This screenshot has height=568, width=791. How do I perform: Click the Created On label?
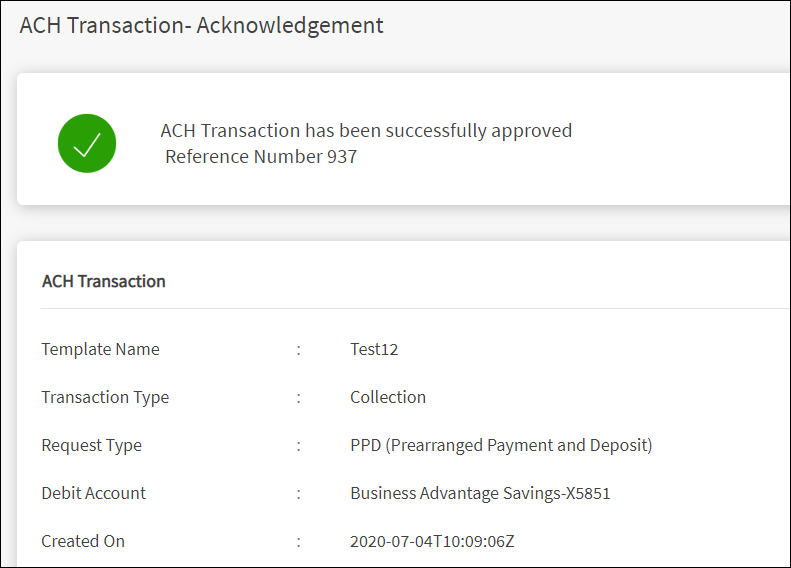(x=83, y=541)
